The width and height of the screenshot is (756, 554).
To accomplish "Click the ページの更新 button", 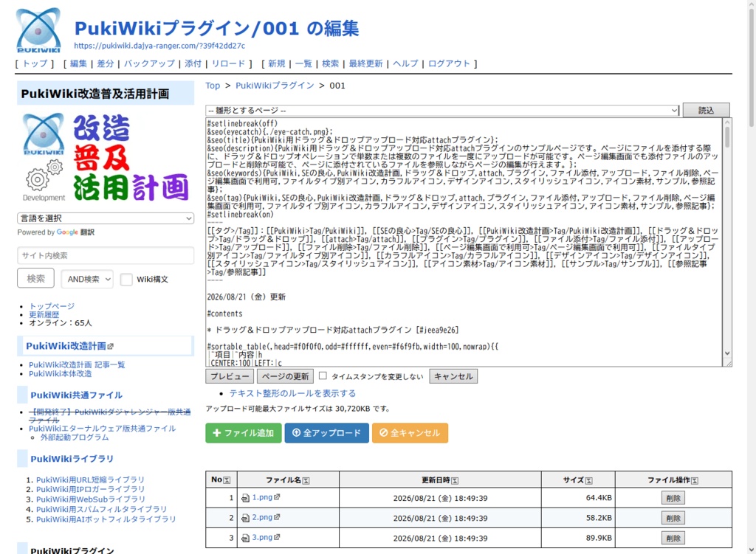I will tap(286, 376).
